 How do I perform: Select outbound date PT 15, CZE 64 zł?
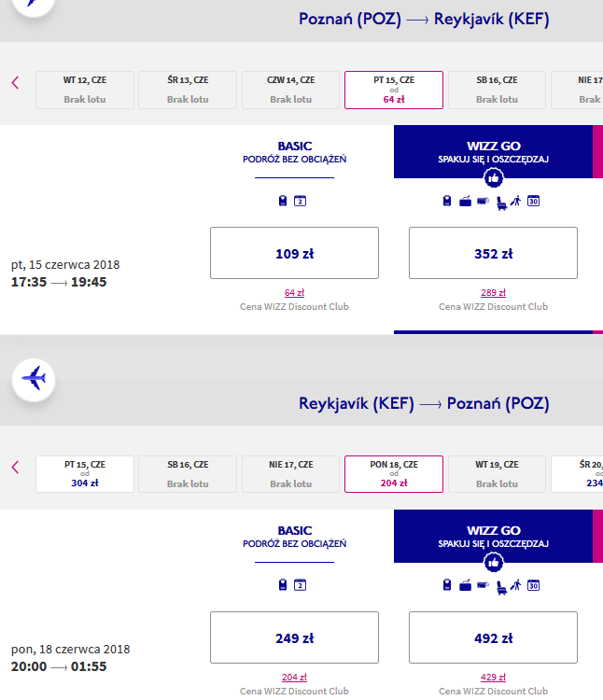(x=394, y=90)
